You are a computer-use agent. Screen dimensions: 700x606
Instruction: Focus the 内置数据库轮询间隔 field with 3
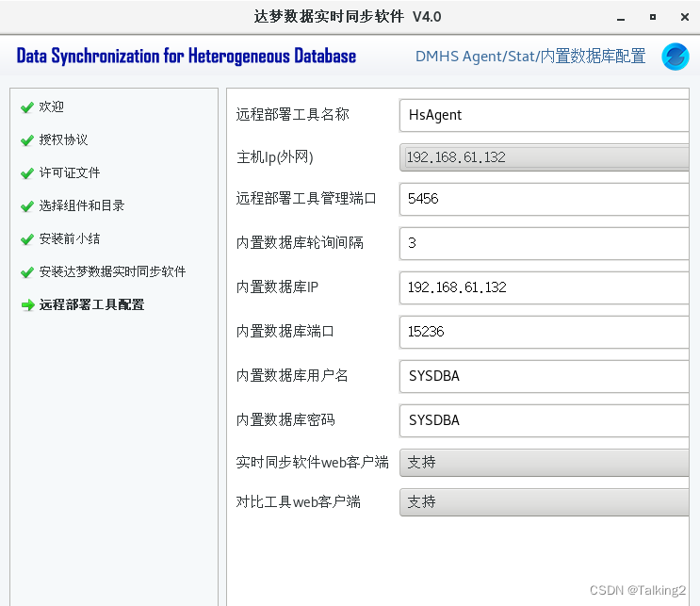tap(545, 243)
